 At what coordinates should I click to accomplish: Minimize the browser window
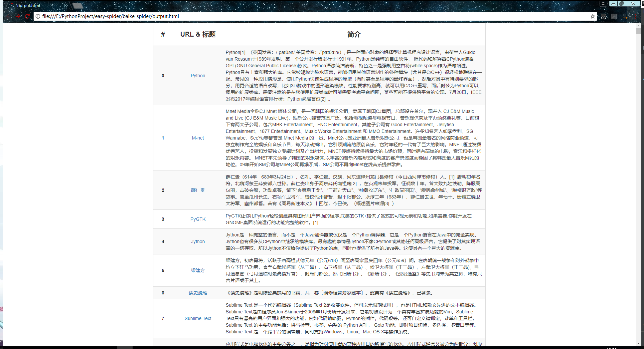point(613,3)
